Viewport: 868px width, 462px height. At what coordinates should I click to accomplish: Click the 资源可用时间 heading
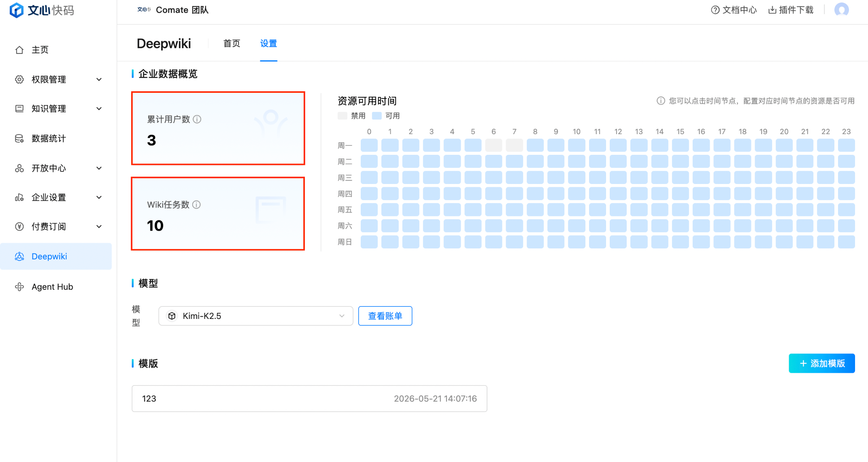(x=367, y=101)
